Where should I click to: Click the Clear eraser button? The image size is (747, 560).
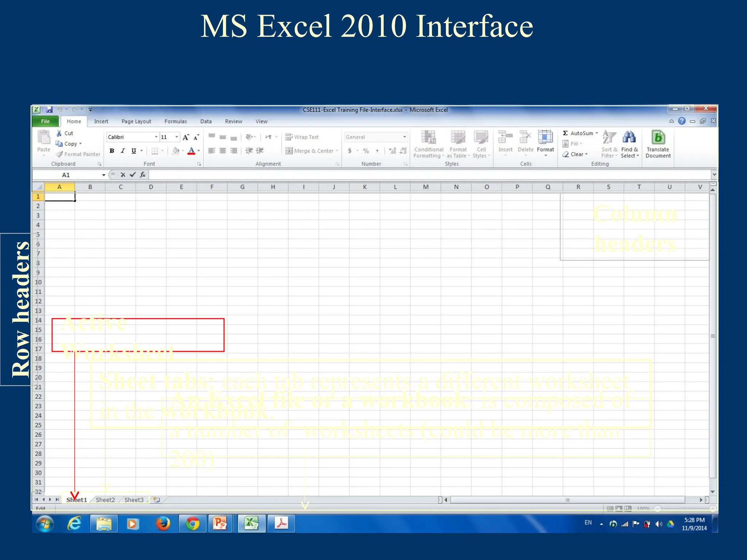[x=573, y=154]
